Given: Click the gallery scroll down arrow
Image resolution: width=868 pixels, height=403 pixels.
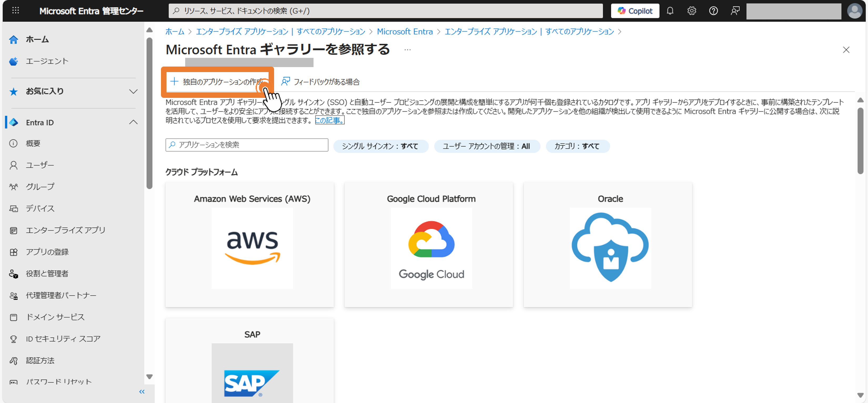Looking at the screenshot, I should (860, 395).
